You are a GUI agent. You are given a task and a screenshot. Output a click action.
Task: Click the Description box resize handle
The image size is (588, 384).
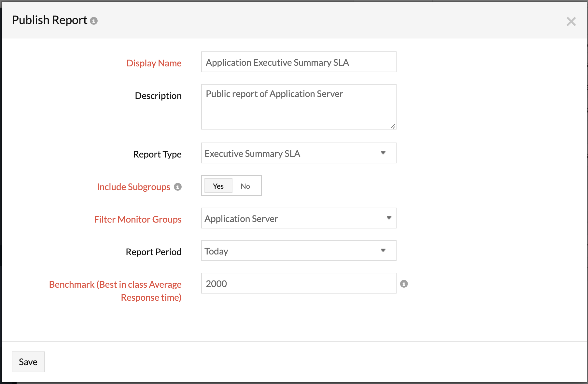coord(393,126)
